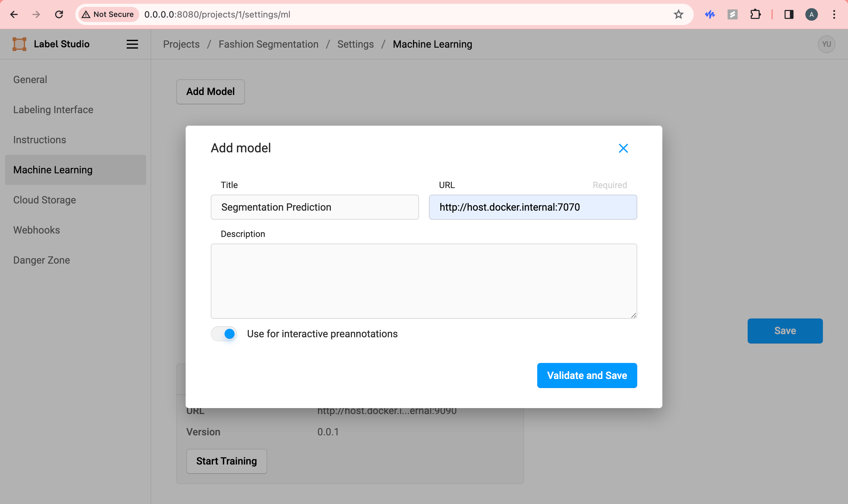Click the Title input field
This screenshot has width=848, height=504.
pyautogui.click(x=314, y=207)
